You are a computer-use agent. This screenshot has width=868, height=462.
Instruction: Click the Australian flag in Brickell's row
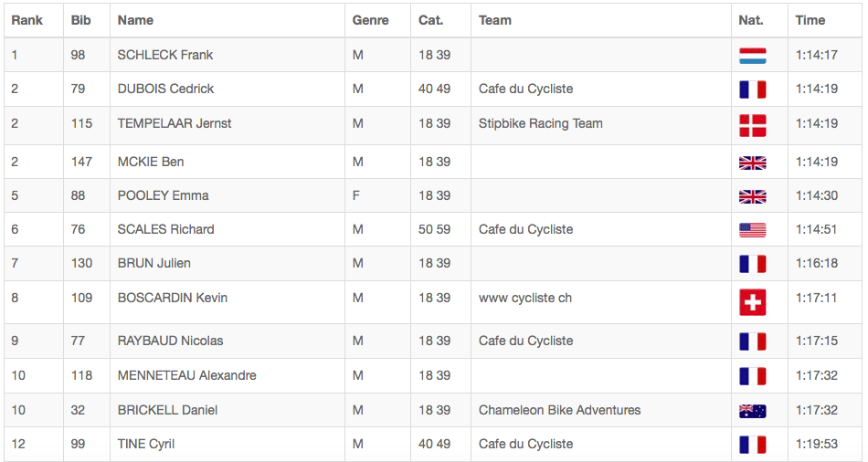pos(752,411)
